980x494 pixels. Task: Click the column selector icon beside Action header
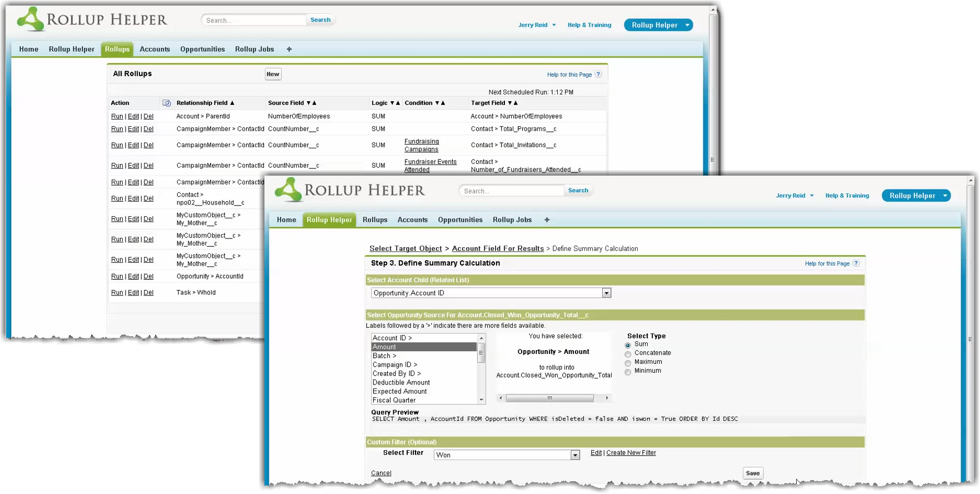(166, 103)
